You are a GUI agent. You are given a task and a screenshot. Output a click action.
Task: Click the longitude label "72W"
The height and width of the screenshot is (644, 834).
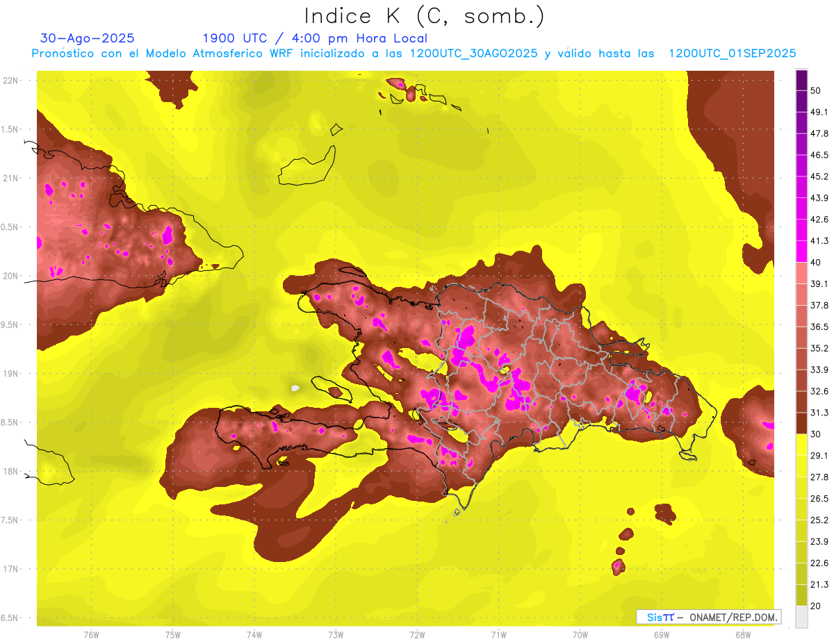(417, 634)
